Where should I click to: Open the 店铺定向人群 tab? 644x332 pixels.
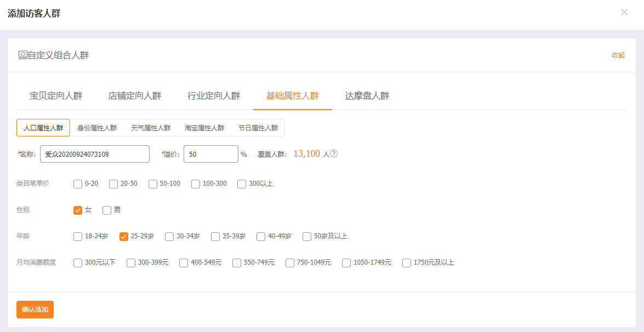[135, 96]
